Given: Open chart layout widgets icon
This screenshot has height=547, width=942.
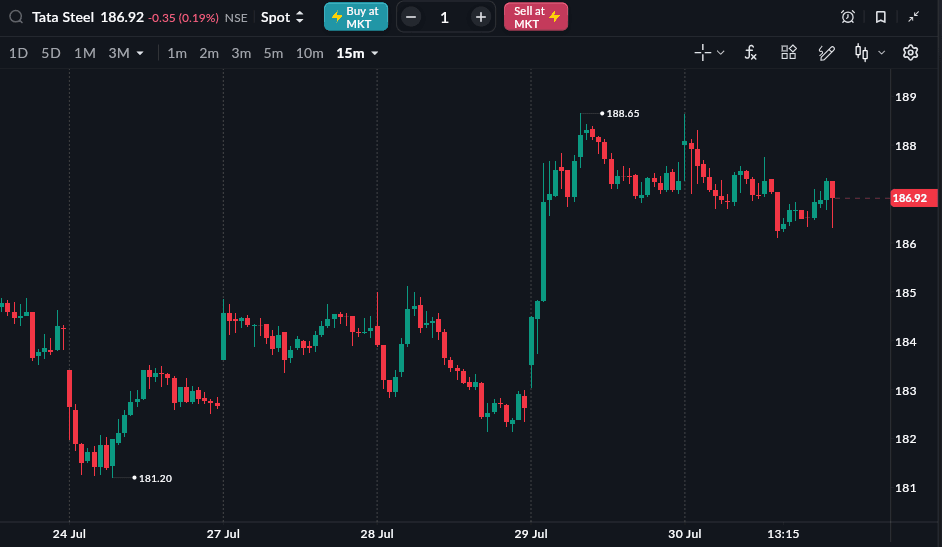Looking at the screenshot, I should pyautogui.click(x=788, y=53).
